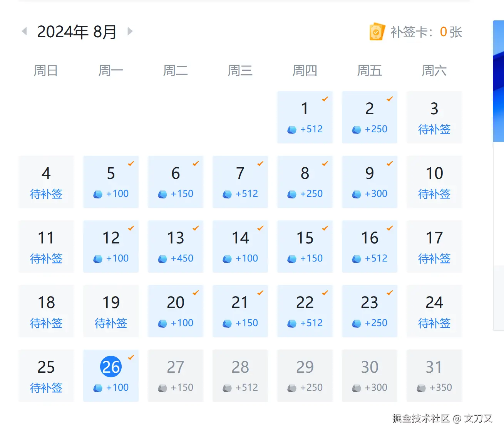Click the checkmark badge on August 26
Screen dimensions: 504x435
131,357
